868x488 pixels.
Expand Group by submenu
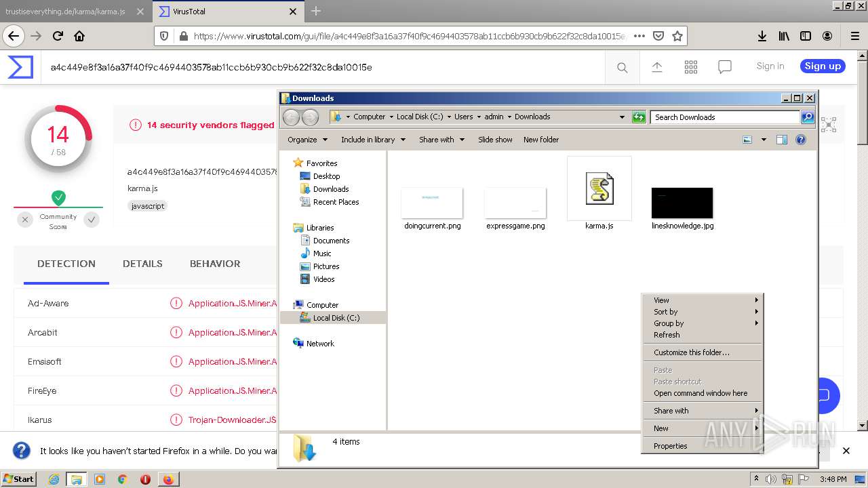[x=702, y=323]
